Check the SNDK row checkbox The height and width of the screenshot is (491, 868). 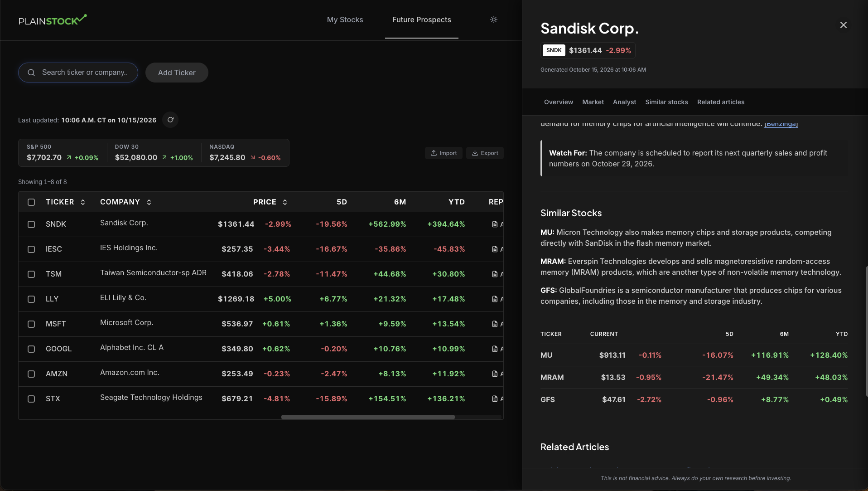coord(31,224)
